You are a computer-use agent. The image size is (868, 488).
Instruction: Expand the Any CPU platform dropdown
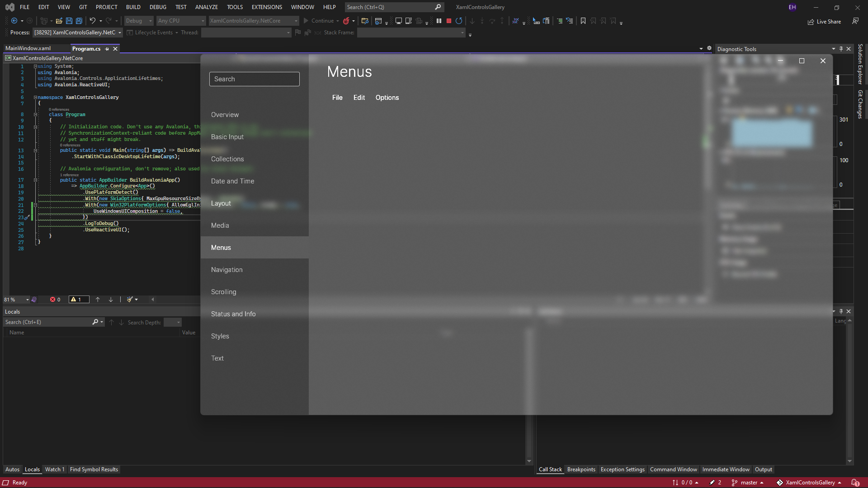tap(180, 21)
